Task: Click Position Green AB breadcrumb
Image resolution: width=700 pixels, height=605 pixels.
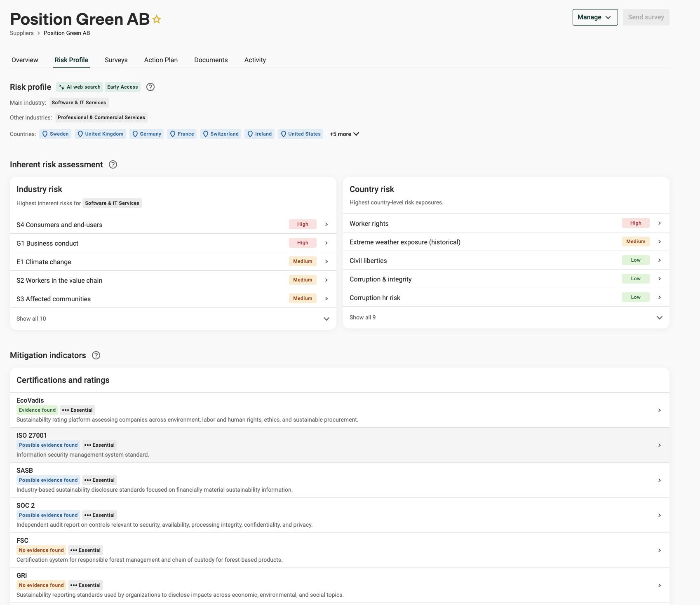Action: (67, 33)
